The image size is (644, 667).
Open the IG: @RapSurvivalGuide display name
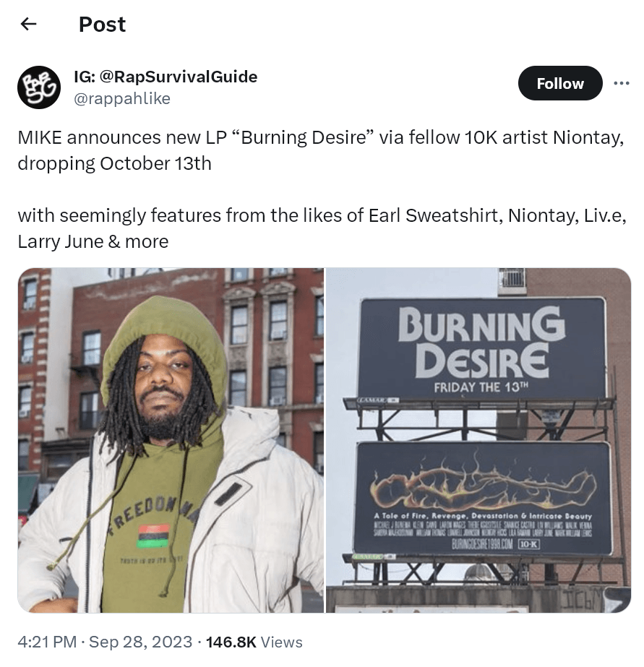166,77
